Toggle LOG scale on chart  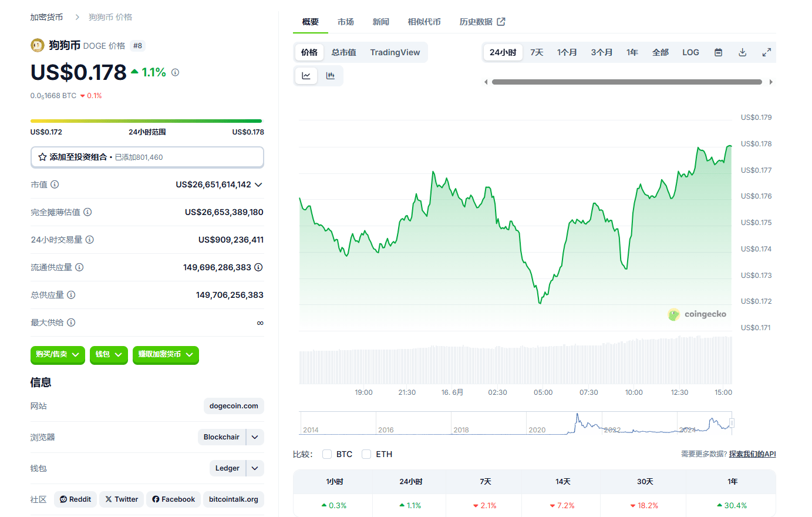coord(690,52)
